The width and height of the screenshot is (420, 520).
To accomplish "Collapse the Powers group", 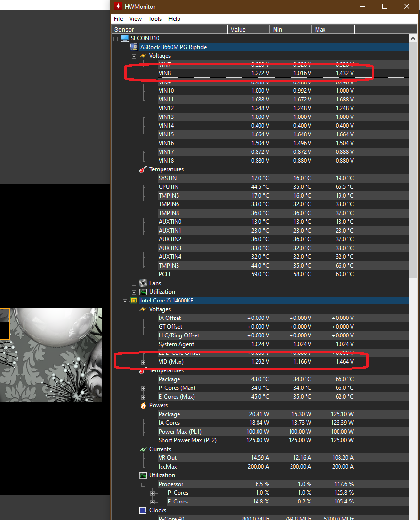I will tap(134, 406).
